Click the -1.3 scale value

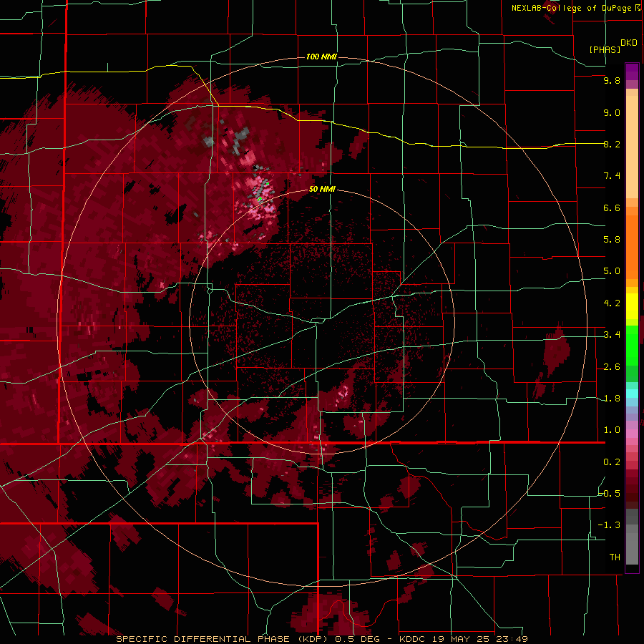point(610,525)
